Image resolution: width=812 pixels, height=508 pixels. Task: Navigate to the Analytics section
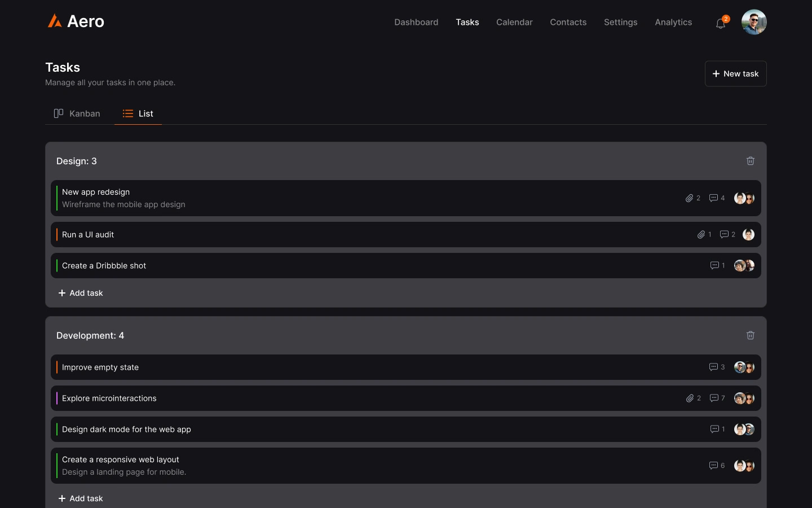pos(673,22)
